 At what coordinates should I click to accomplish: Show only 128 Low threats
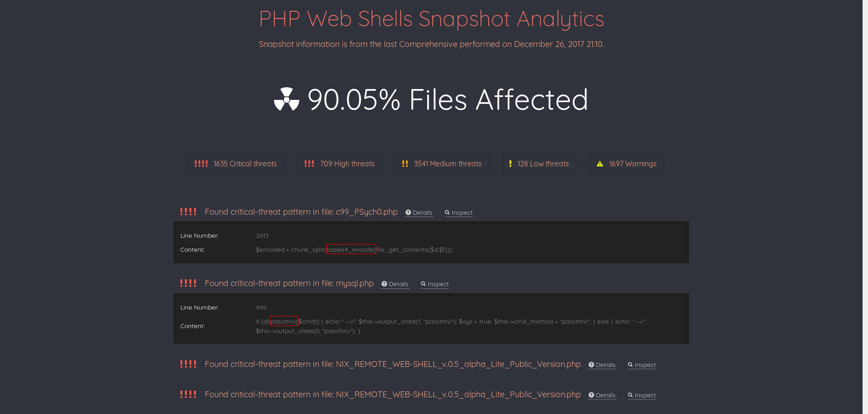coord(539,164)
